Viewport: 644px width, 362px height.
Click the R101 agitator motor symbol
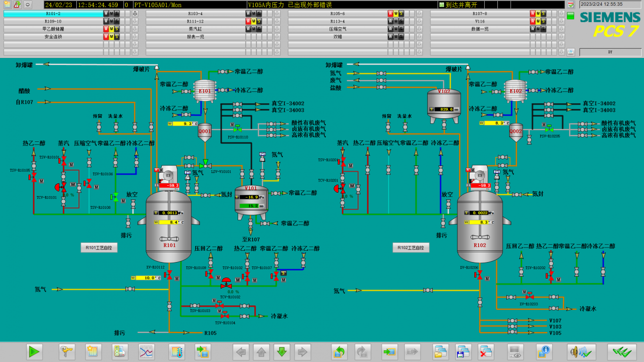point(169,174)
